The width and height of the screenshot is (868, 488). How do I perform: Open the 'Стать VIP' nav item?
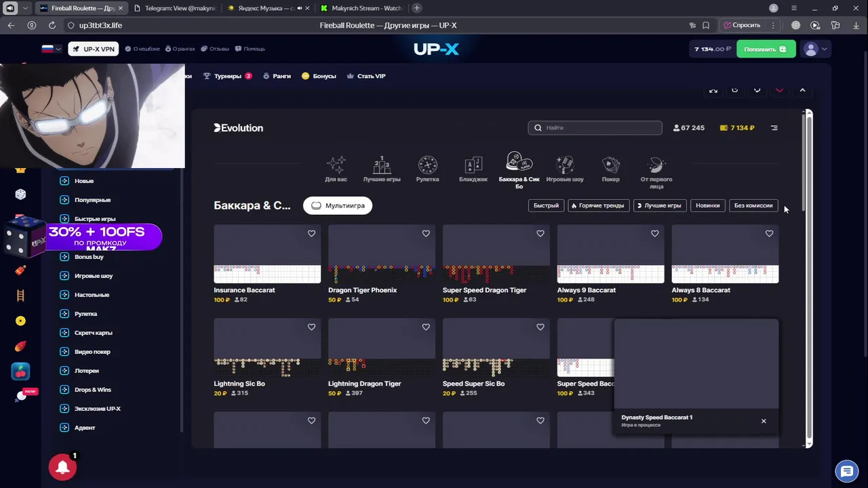366,76
